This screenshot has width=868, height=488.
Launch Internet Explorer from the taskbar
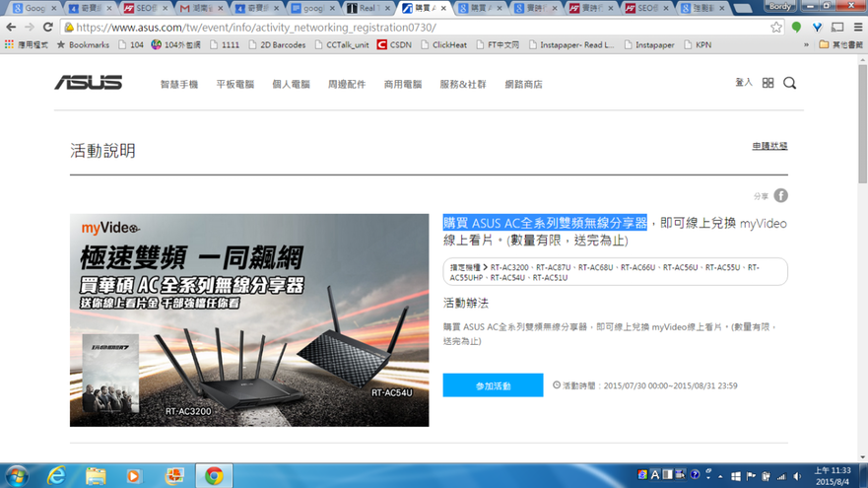56,476
